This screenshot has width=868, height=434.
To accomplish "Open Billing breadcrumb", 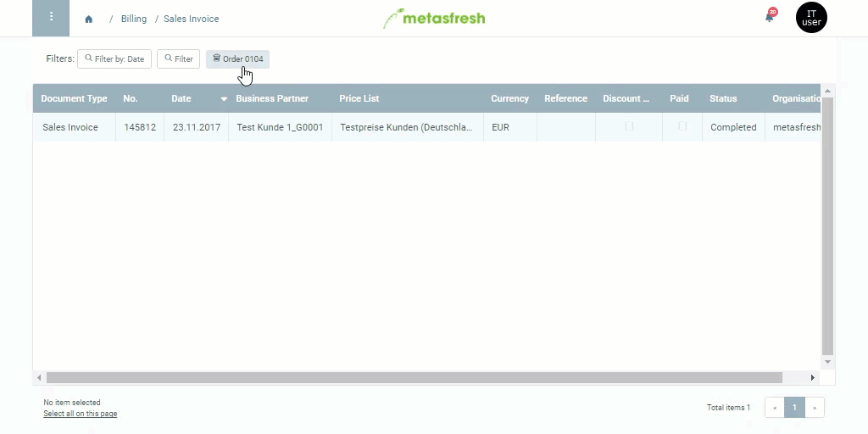I will pyautogui.click(x=133, y=19).
